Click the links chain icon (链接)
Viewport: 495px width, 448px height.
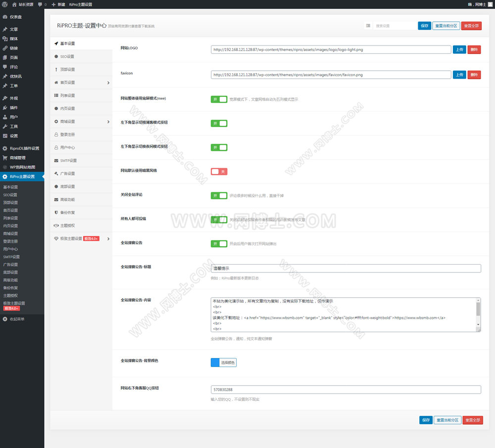[x=5, y=48]
